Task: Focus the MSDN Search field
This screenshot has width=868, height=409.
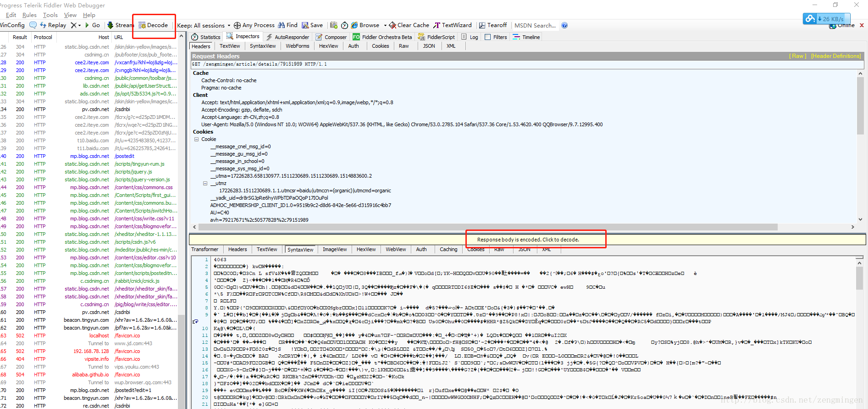Action: click(x=535, y=26)
